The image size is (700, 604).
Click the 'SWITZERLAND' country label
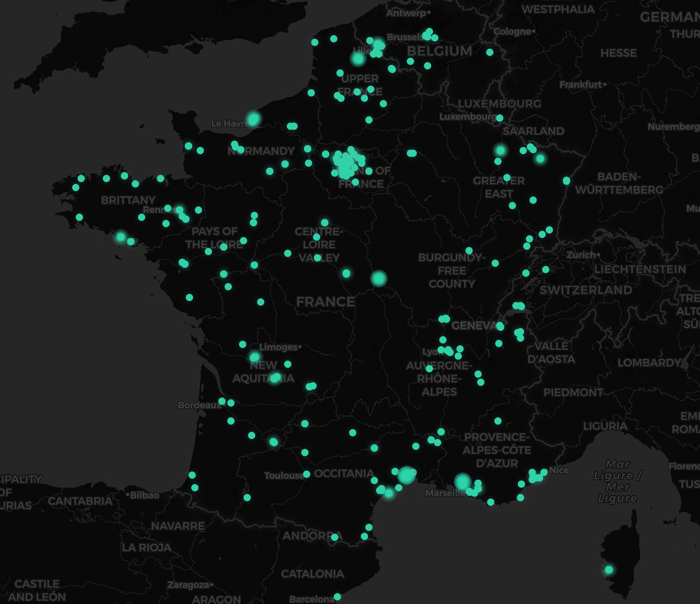pyautogui.click(x=586, y=290)
